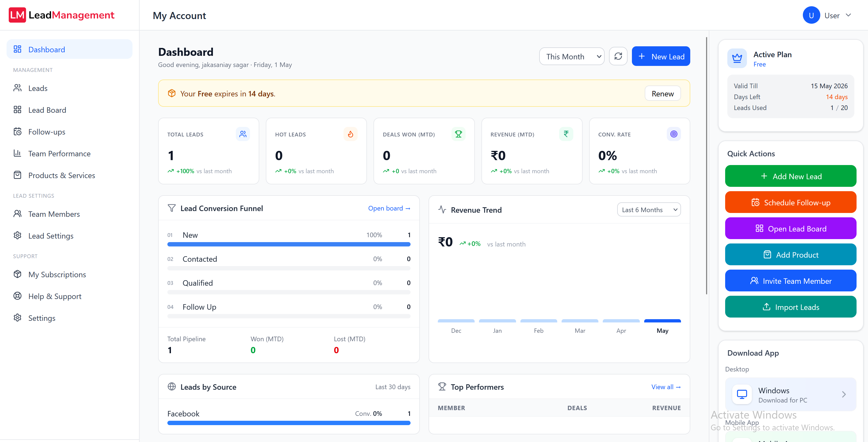Click the Lead Conversion Funnel filter icon
The image size is (868, 442).
[x=171, y=208]
